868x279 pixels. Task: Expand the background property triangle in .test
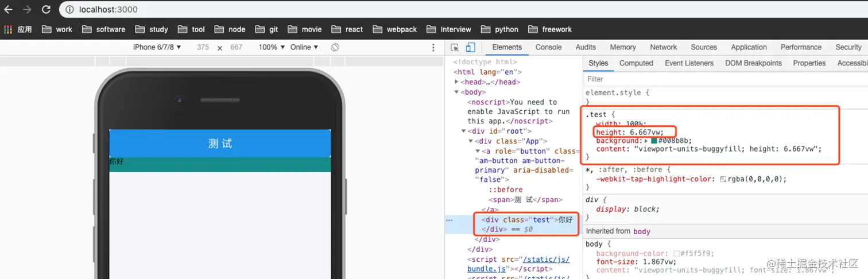646,141
